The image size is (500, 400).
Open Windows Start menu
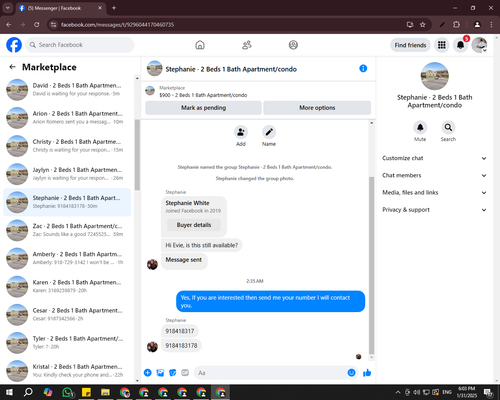click(9, 392)
